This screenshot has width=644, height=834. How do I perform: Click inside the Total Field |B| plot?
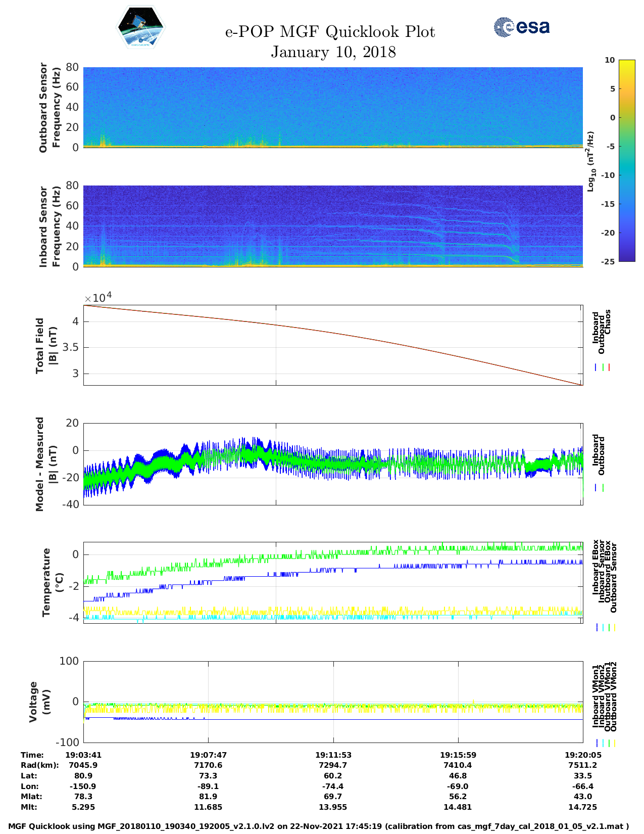coord(333,345)
